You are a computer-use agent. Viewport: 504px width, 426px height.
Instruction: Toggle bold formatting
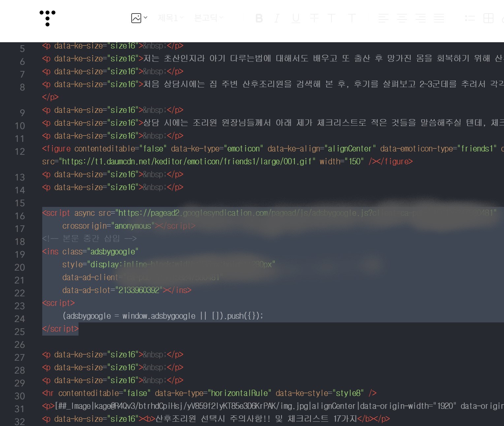[259, 18]
